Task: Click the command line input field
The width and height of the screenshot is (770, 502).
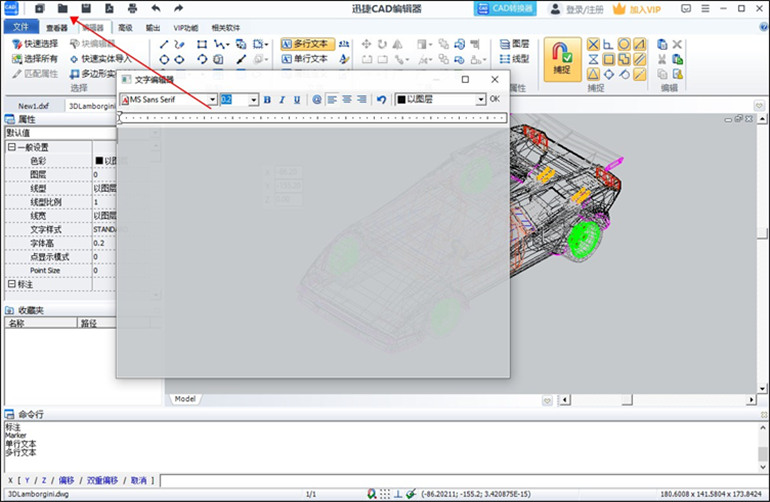Action: 462,480
